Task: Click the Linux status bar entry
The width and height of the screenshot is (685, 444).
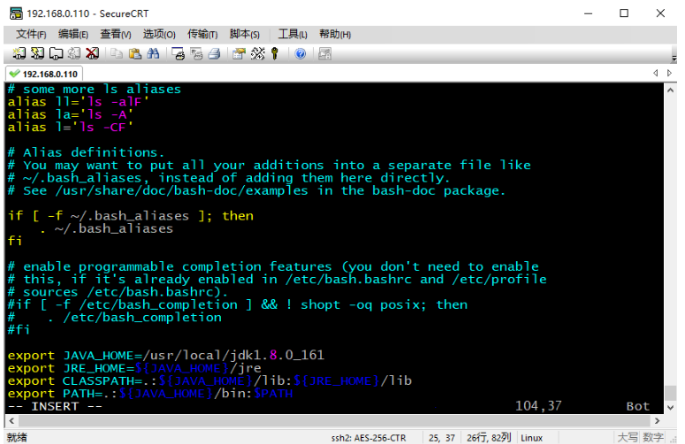Action: [532, 438]
